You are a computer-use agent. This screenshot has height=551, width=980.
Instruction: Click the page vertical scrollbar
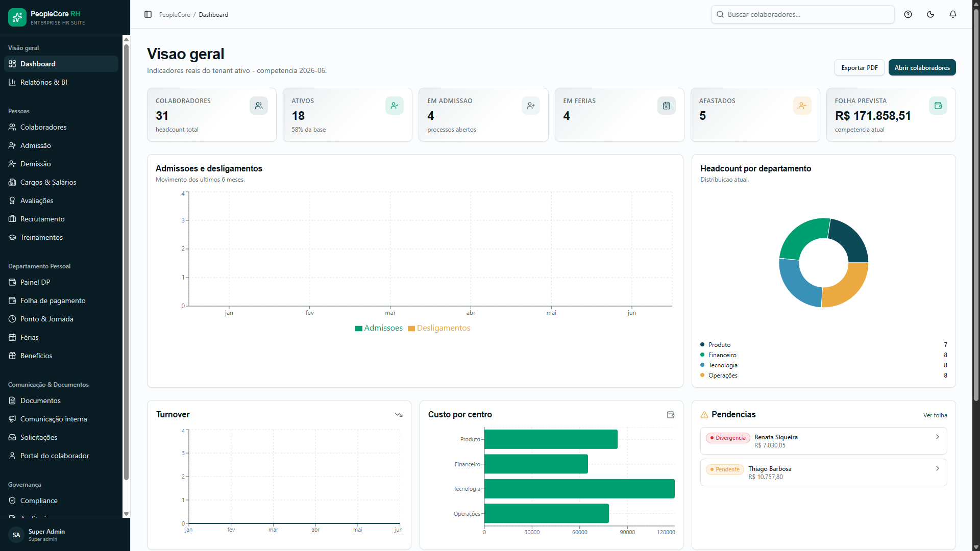976,204
